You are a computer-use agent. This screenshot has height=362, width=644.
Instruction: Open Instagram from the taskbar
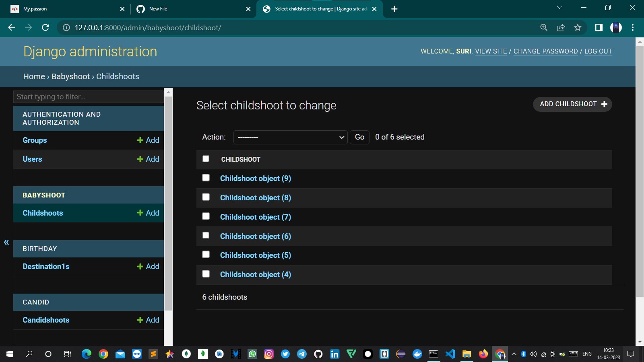(269, 354)
